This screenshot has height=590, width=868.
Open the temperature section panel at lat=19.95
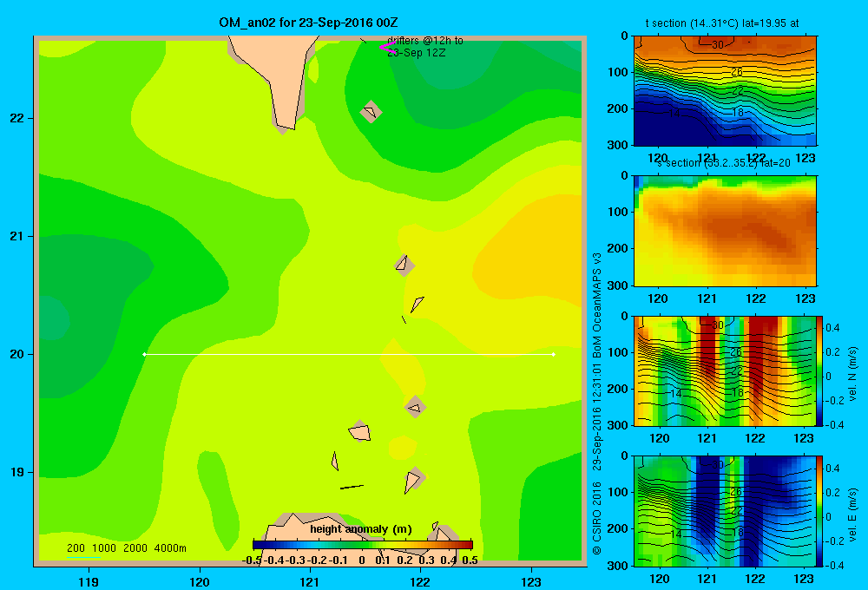[725, 91]
